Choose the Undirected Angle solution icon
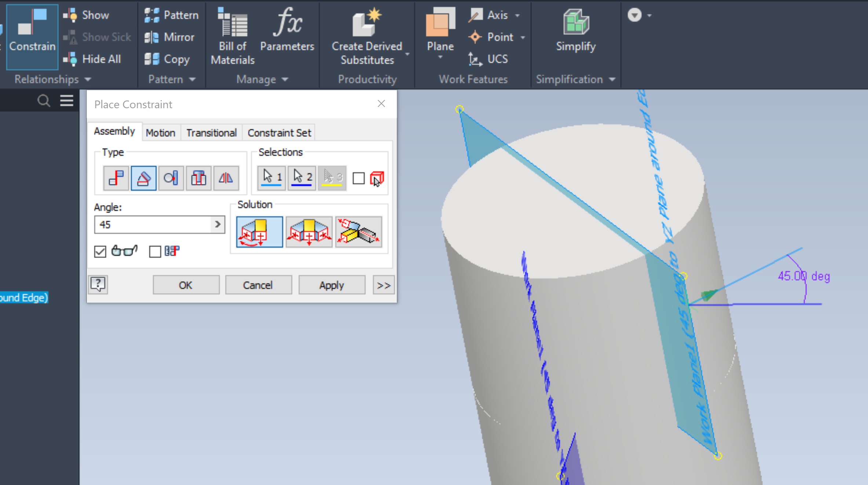Viewport: 868px width, 485px height. pyautogui.click(x=309, y=232)
